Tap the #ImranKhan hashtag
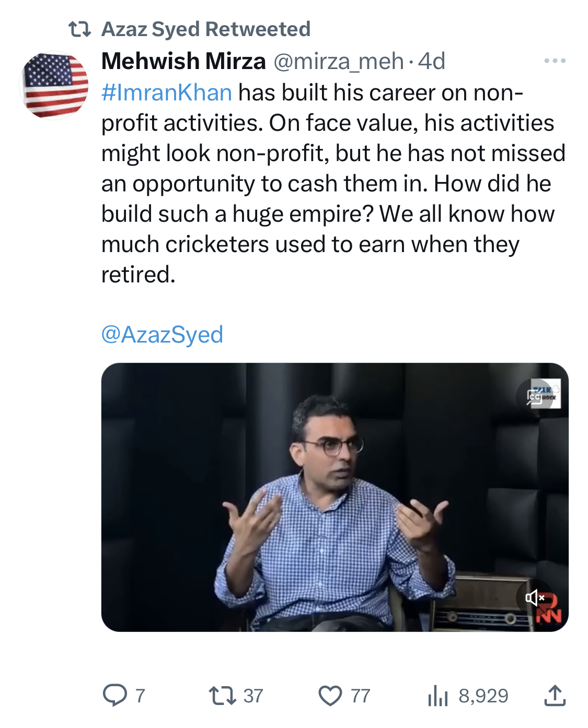The width and height of the screenshot is (588, 728). coord(167,93)
